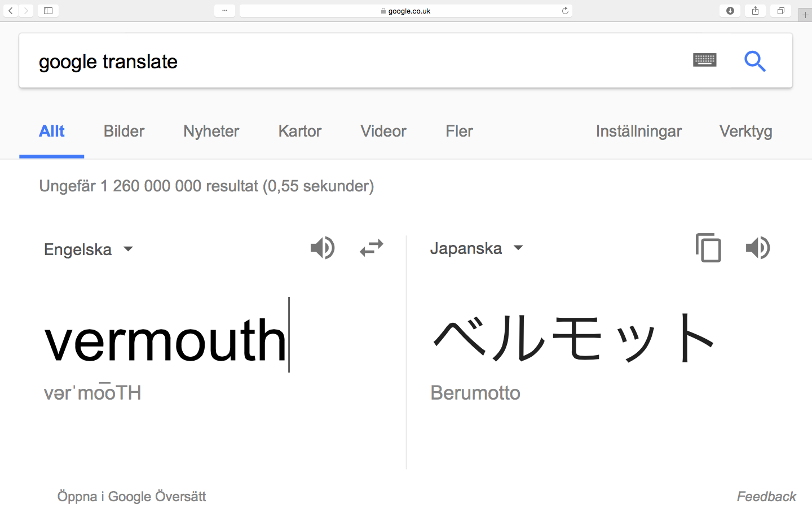The width and height of the screenshot is (812, 508).
Task: Toggle the Safari sidebar button
Action: [x=48, y=11]
